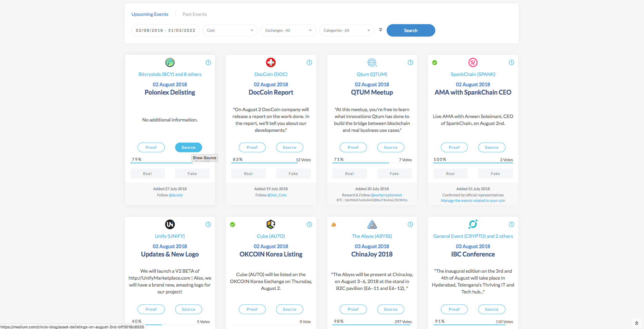Viewport: 644px width, 329px height.
Task: Vote Real on AMA with SpankChain CEO
Action: tap(451, 174)
